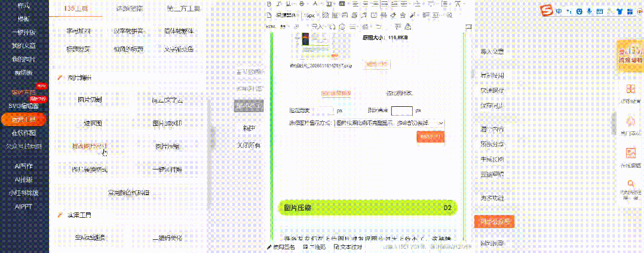Open the 图片加水印 tool
This screenshot has height=253, width=644.
pos(167,123)
